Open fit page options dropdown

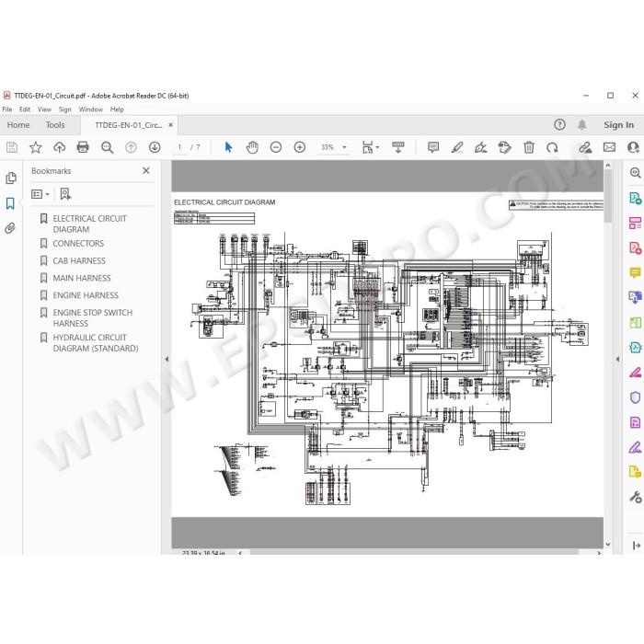pyautogui.click(x=370, y=147)
